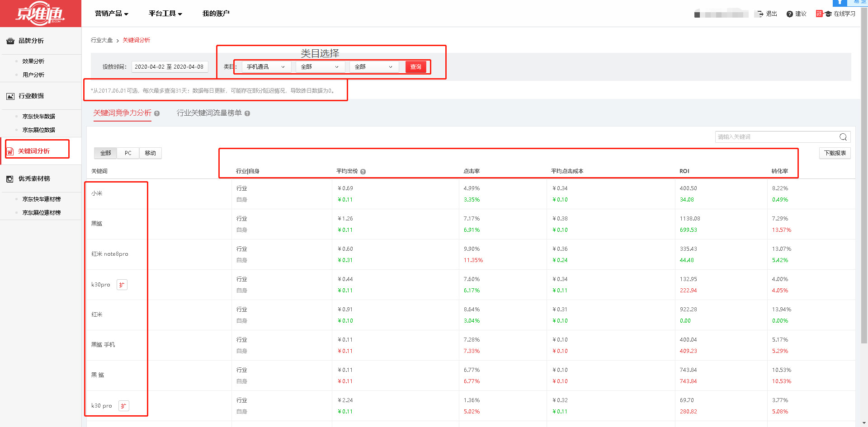This screenshot has width=868, height=427.
Task: Click the 京准通 logo
Action: 40,14
